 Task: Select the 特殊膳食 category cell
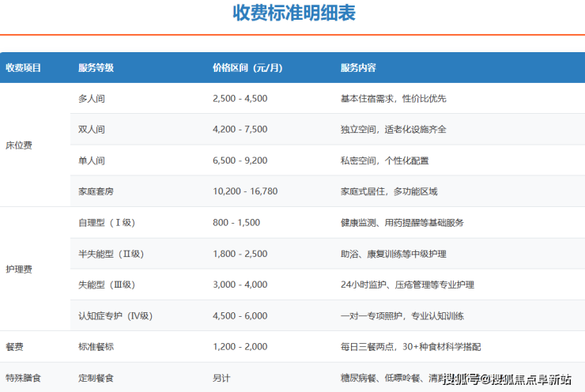tap(23, 379)
